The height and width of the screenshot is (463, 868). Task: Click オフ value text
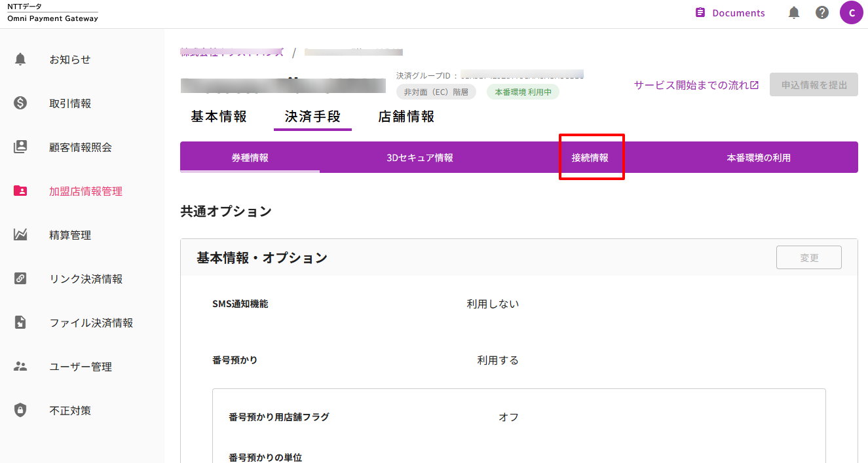point(508,417)
